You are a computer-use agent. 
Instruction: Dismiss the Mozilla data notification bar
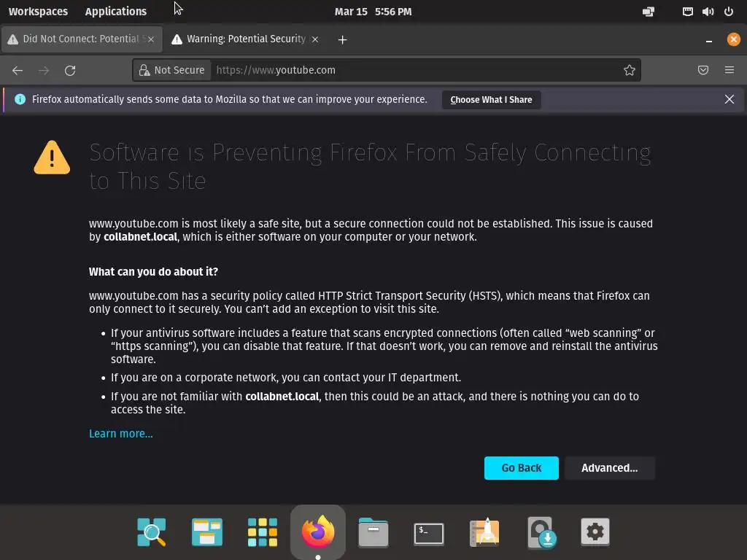tap(729, 99)
